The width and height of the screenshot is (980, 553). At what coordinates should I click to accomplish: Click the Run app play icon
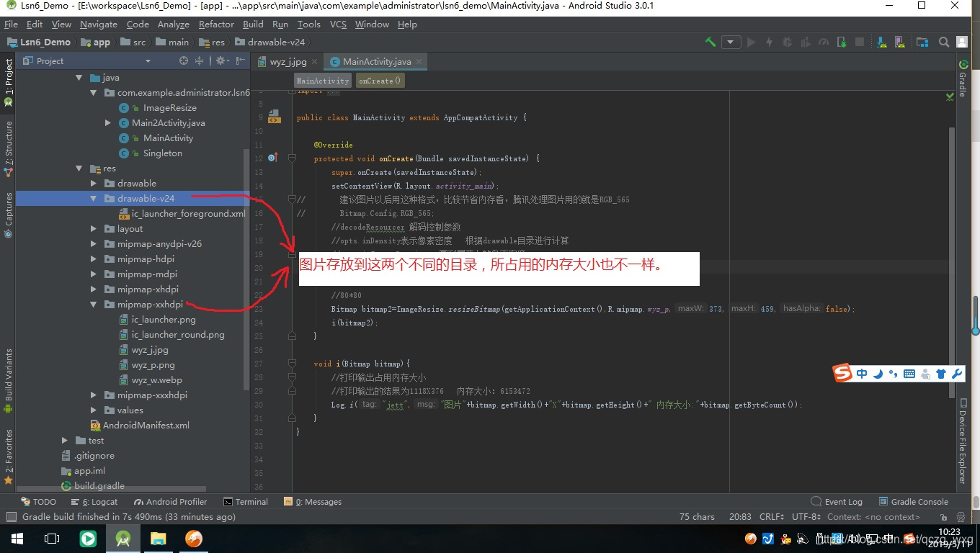click(x=751, y=42)
